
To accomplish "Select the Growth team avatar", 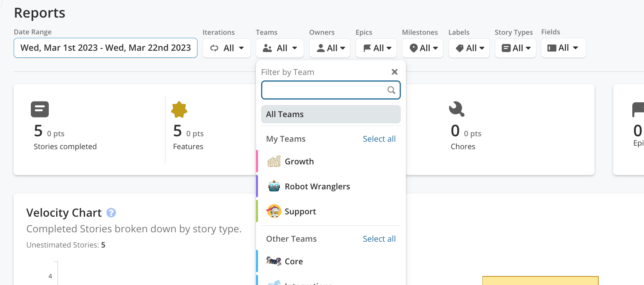I will (274, 161).
